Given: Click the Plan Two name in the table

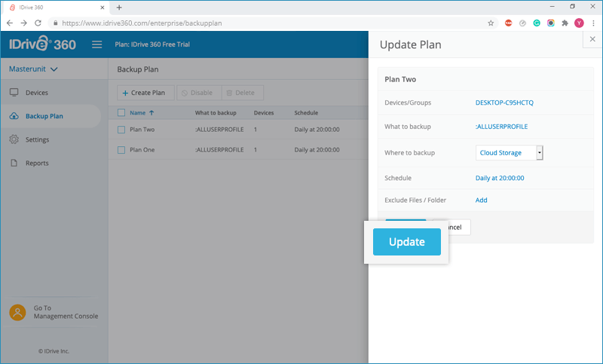Looking at the screenshot, I should [x=142, y=130].
